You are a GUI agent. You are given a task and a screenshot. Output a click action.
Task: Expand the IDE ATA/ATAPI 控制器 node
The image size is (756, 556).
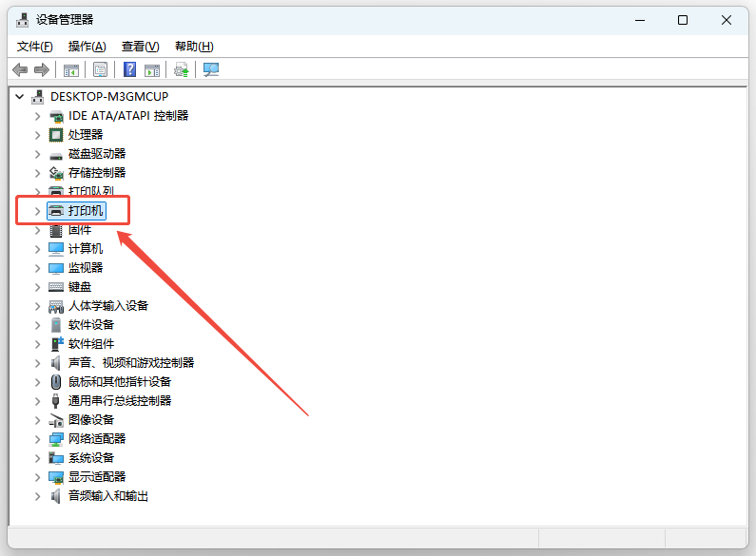coord(38,116)
